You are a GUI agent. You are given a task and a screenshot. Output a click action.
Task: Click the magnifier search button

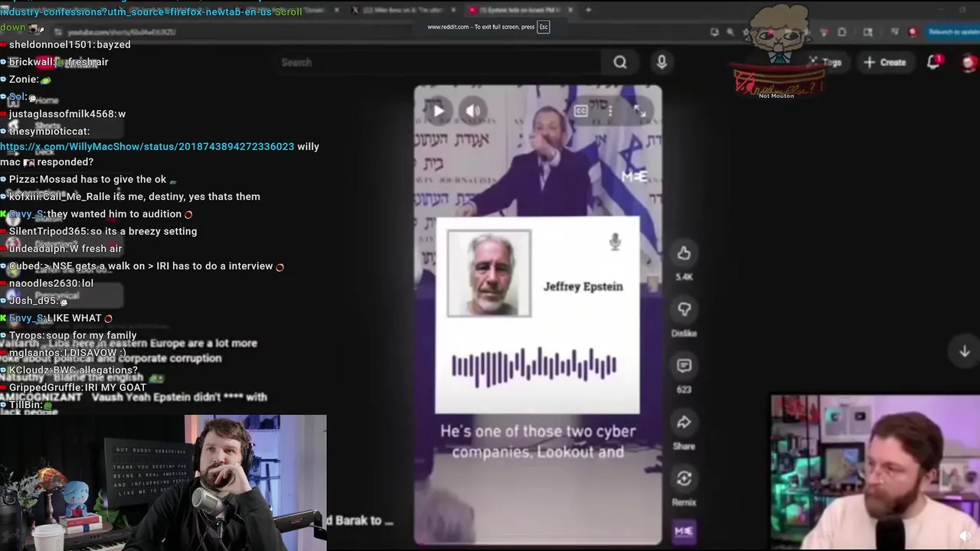[620, 63]
